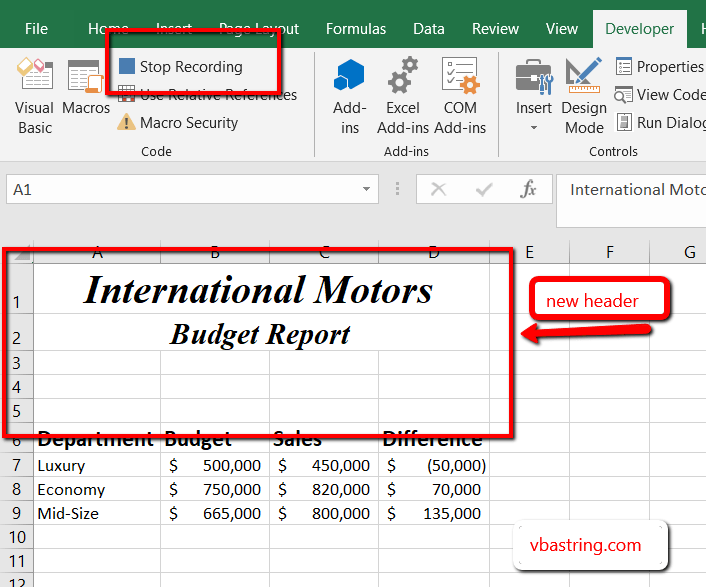
Task: Click the View Code button
Action: click(660, 95)
